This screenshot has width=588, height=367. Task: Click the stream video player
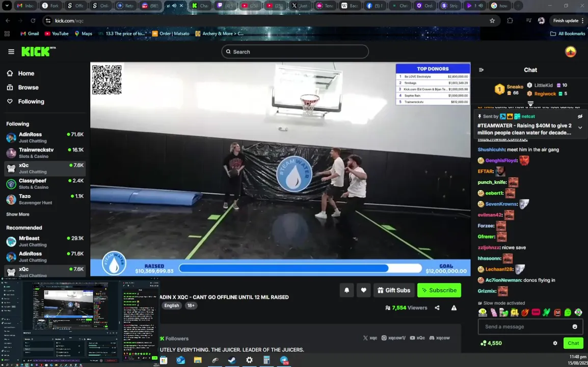pos(280,169)
